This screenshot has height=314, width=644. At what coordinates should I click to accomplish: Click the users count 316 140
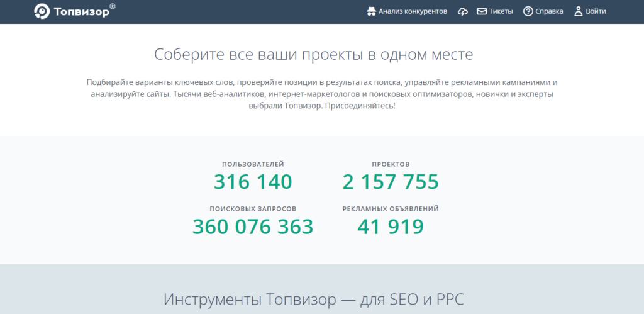[253, 182]
